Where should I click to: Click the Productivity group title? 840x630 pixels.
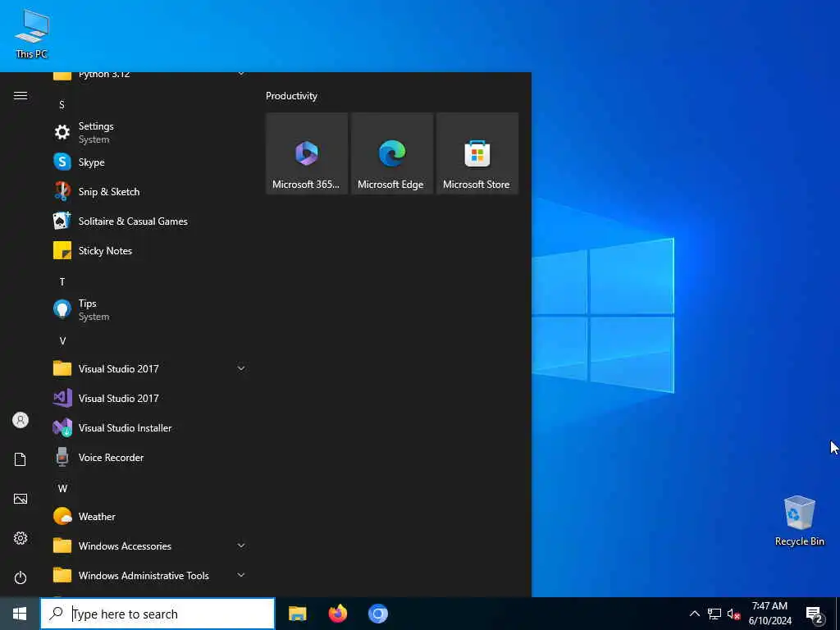[291, 96]
